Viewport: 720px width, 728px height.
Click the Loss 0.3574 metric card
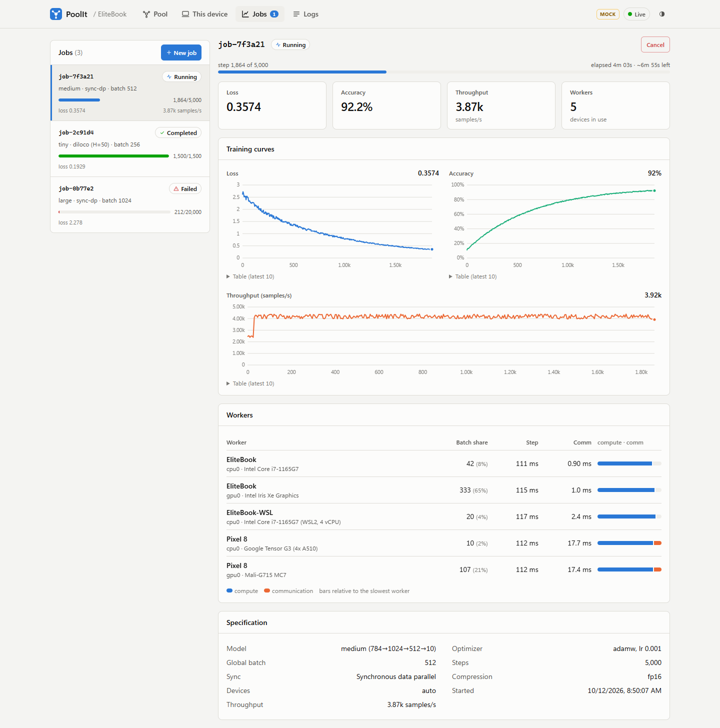272,105
